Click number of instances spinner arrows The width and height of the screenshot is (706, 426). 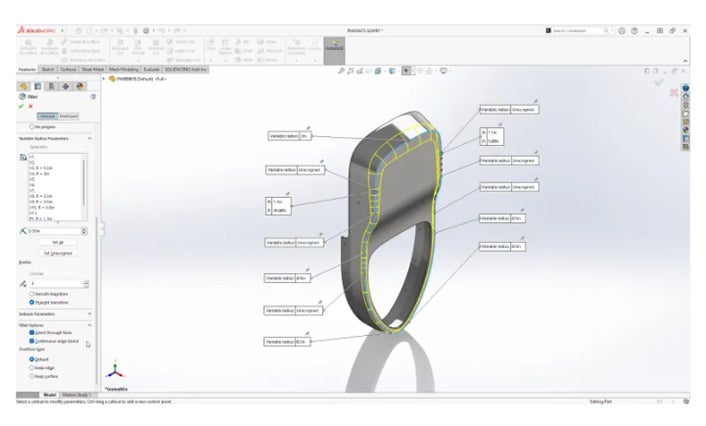tap(86, 284)
